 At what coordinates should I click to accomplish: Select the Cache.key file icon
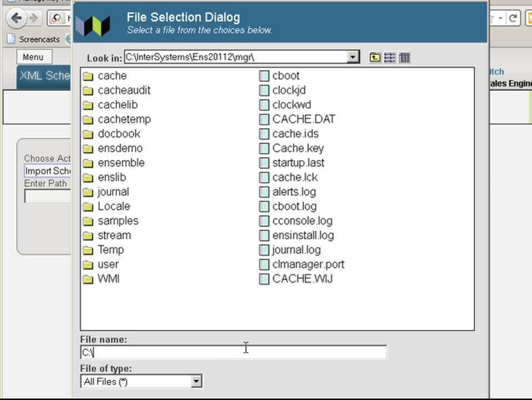pyautogui.click(x=263, y=148)
